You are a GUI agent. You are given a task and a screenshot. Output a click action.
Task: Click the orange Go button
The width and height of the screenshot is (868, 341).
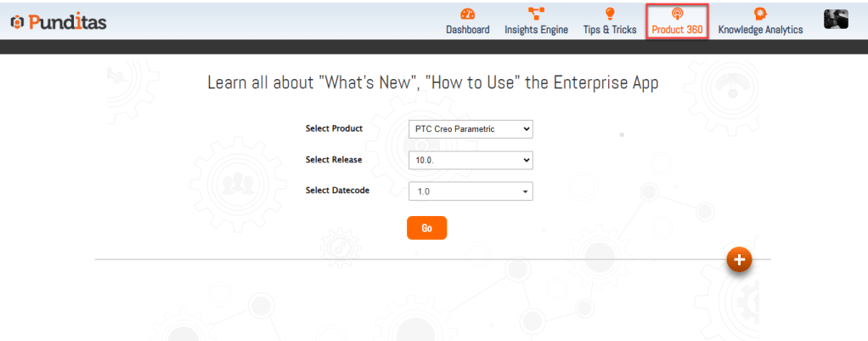pyautogui.click(x=426, y=228)
